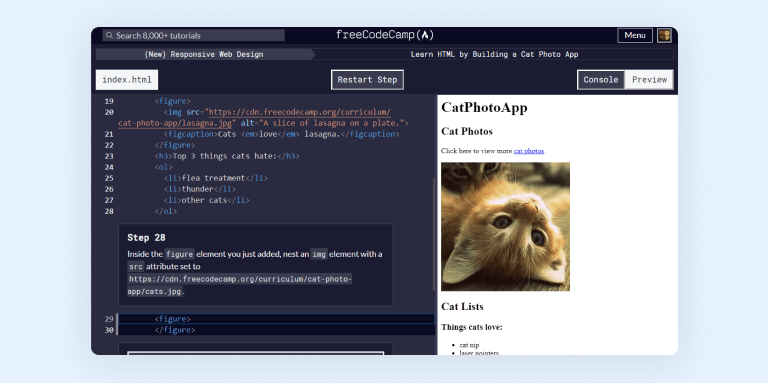Click the search magnifier icon
This screenshot has height=383, width=768.
pos(109,36)
